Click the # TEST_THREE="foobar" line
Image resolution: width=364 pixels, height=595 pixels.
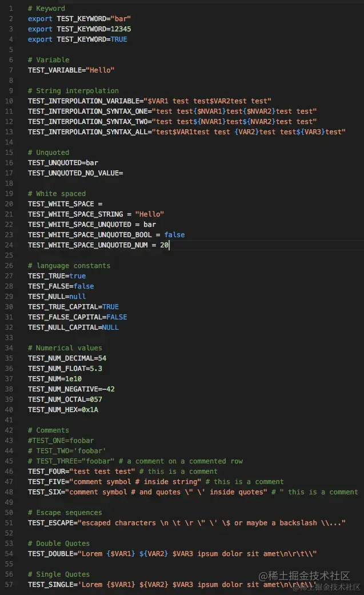[135, 461]
